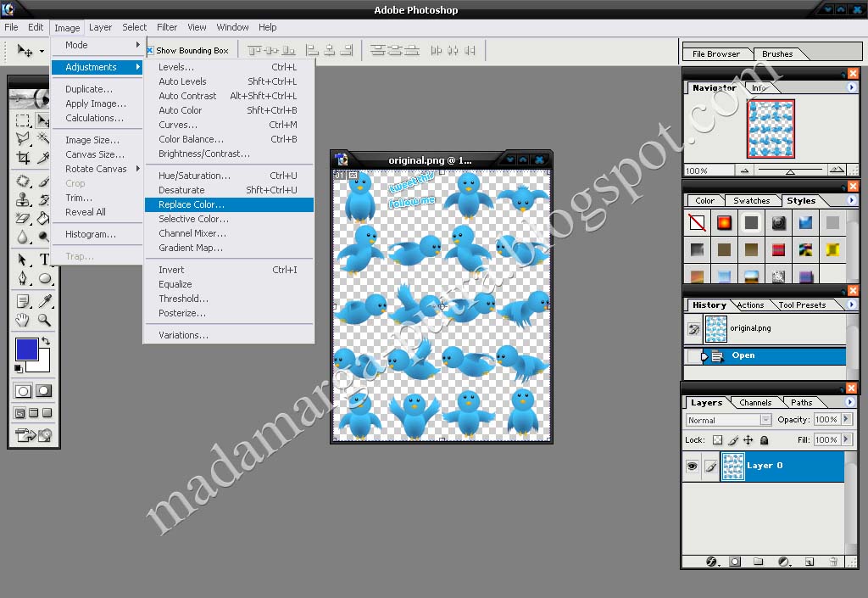Toggle Lock transparent pixels

717,440
